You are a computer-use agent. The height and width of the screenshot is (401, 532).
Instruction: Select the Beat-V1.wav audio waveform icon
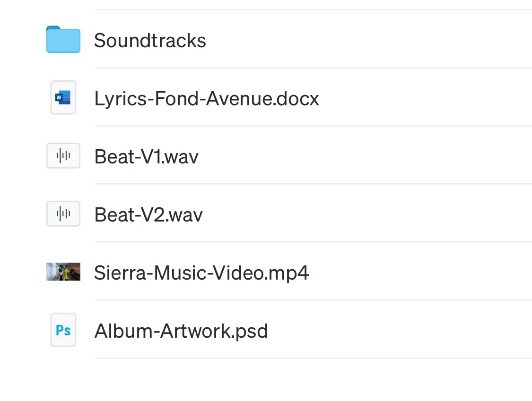click(x=63, y=155)
